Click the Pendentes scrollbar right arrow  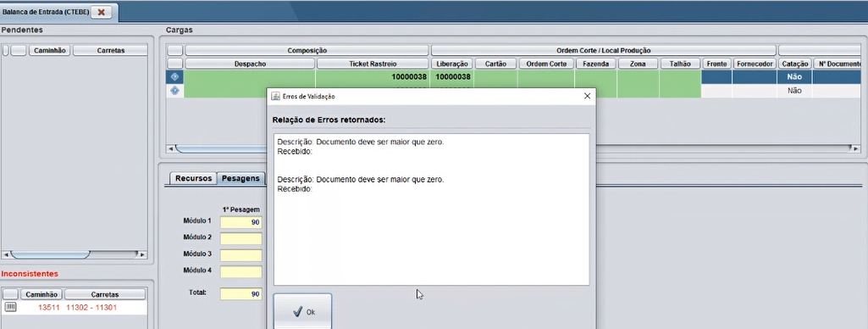[x=142, y=254]
